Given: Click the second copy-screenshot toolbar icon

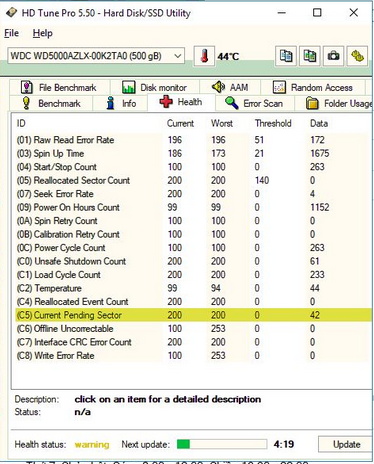Looking at the screenshot, I should (x=310, y=56).
